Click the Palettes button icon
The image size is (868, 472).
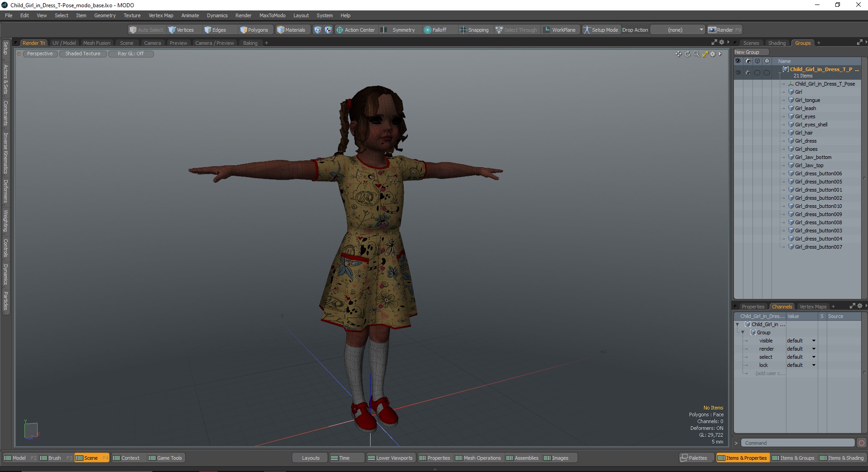tap(684, 458)
